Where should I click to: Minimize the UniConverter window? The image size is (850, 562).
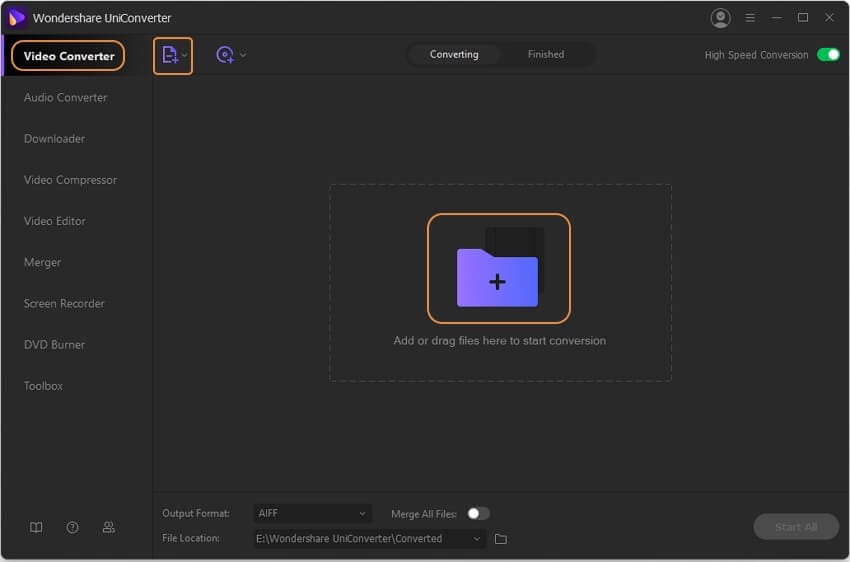click(776, 18)
